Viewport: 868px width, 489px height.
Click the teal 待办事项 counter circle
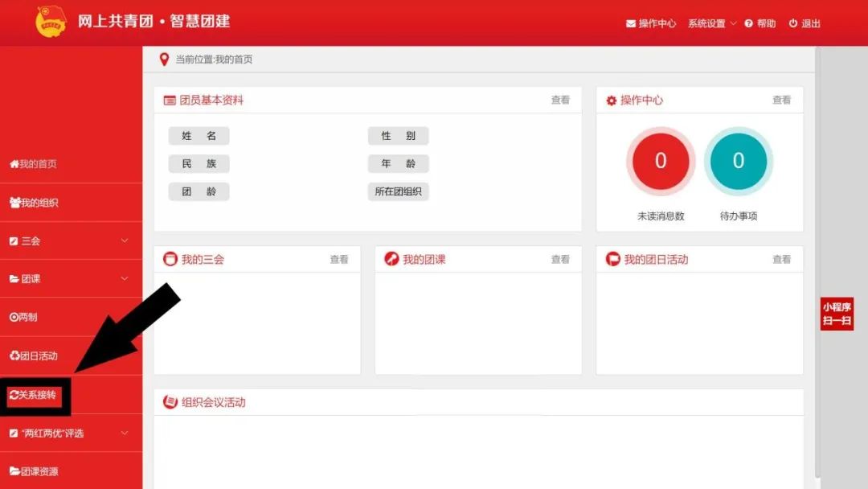(738, 161)
